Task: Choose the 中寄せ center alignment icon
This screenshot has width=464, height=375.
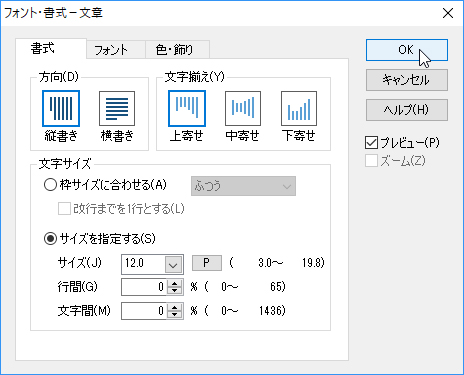Action: (x=243, y=108)
